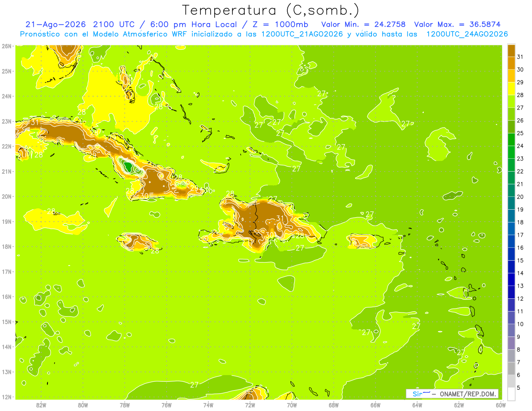The image size is (532, 411).
Task: Click the latitude axis label "13N"
Action: click(7, 372)
